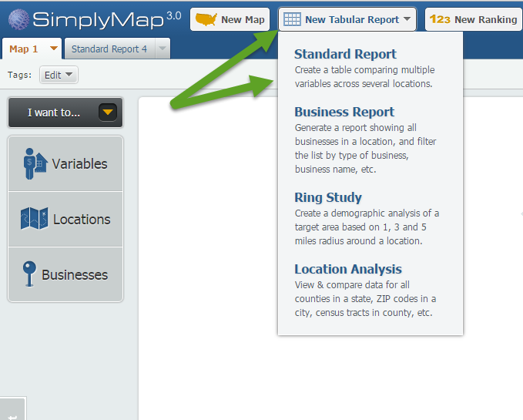This screenshot has width=523, height=420.
Task: Choose Location Analysis from the menu
Action: [348, 269]
